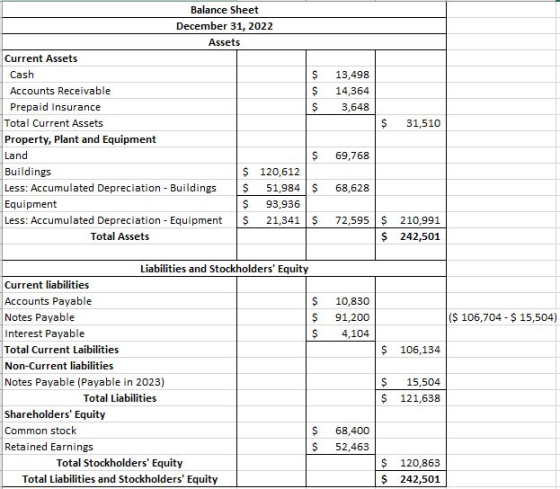Click the Total Liabilities value 121,638
This screenshot has height=489, width=560.
(x=420, y=398)
